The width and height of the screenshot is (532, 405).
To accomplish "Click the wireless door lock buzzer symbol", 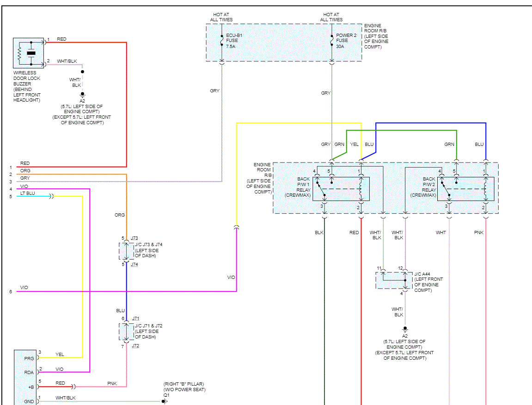I will tap(29, 53).
